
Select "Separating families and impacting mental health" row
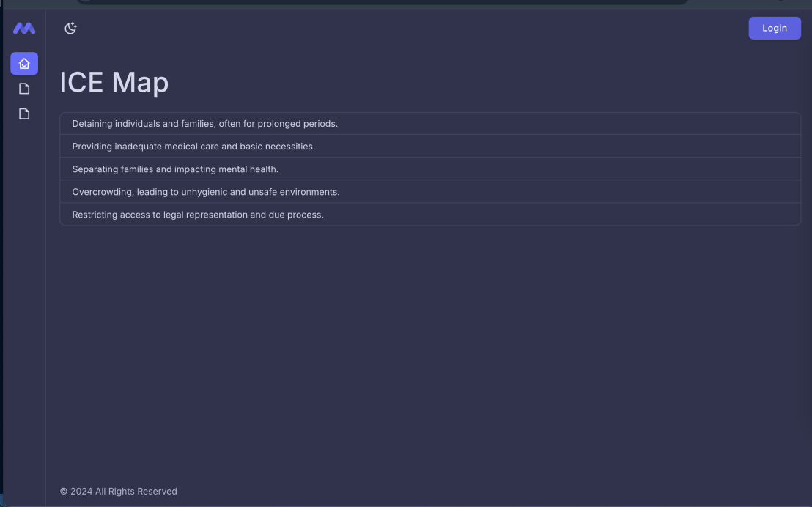tap(430, 169)
